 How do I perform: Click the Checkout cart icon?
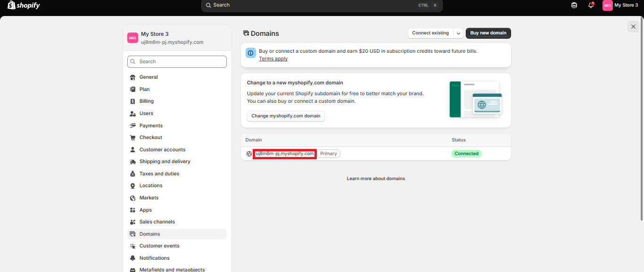click(x=133, y=138)
